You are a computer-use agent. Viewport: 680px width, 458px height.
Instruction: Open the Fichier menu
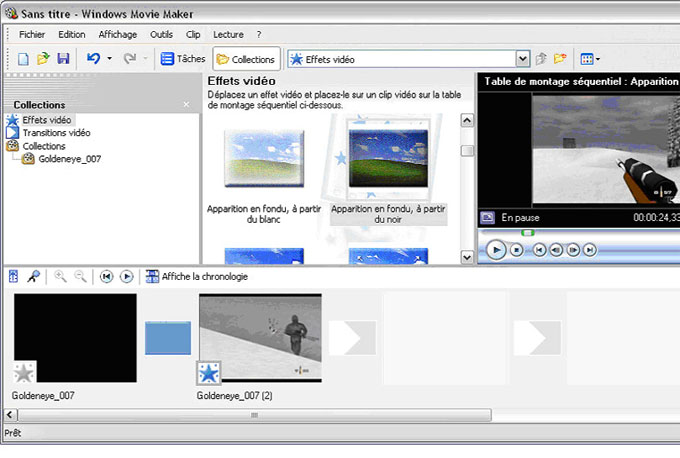[32, 34]
